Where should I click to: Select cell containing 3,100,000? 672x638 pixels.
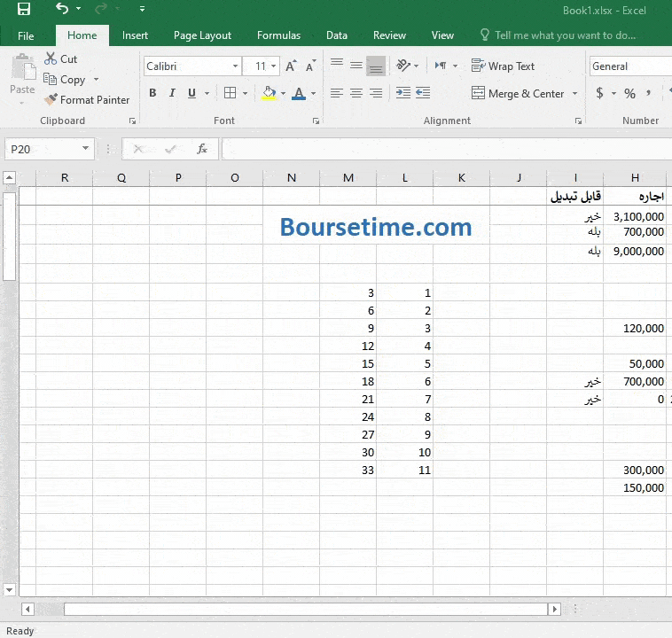(x=634, y=217)
